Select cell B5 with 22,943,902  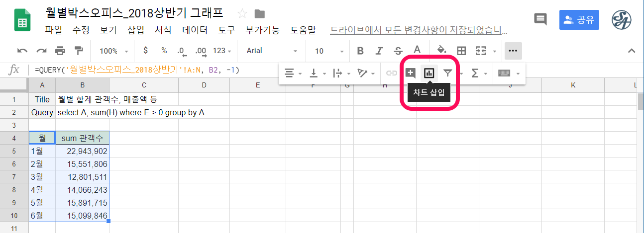(x=82, y=151)
